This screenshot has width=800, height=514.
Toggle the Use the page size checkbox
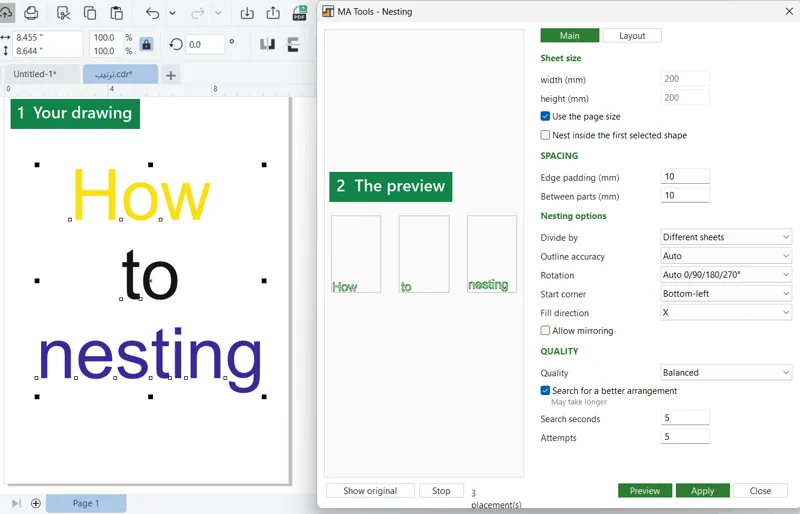[x=545, y=116]
